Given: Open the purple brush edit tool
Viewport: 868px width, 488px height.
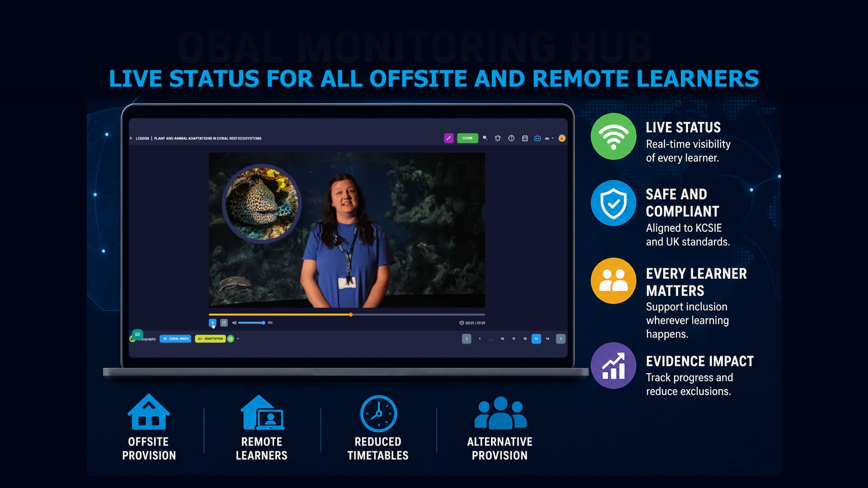Looking at the screenshot, I should (448, 138).
